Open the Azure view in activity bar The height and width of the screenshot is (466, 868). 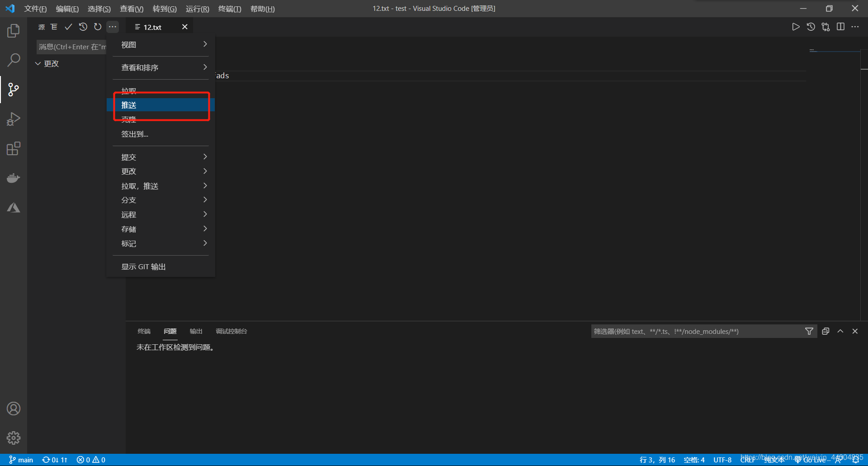14,208
